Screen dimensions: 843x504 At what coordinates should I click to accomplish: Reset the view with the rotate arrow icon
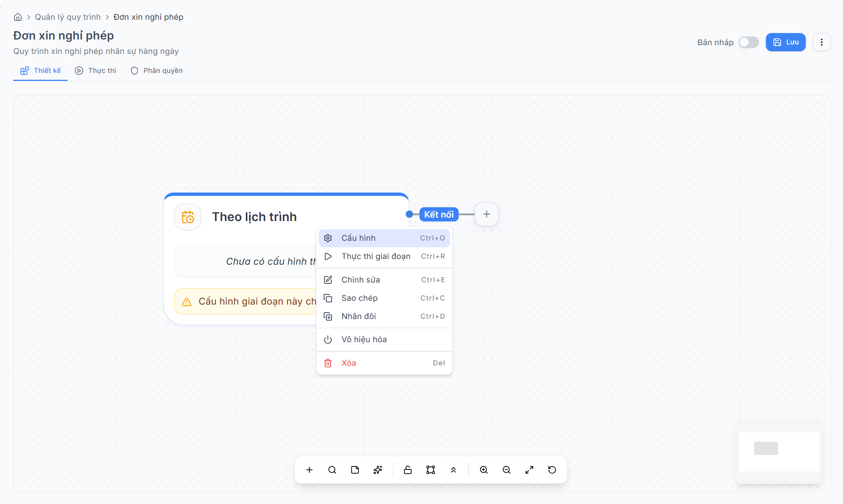[x=552, y=470]
